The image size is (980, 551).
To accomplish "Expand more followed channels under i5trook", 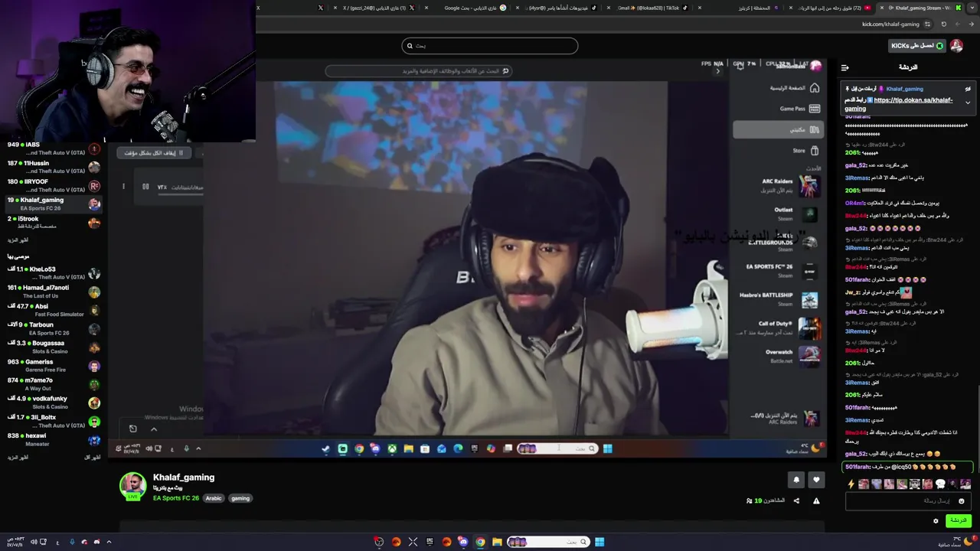I will click(18, 240).
